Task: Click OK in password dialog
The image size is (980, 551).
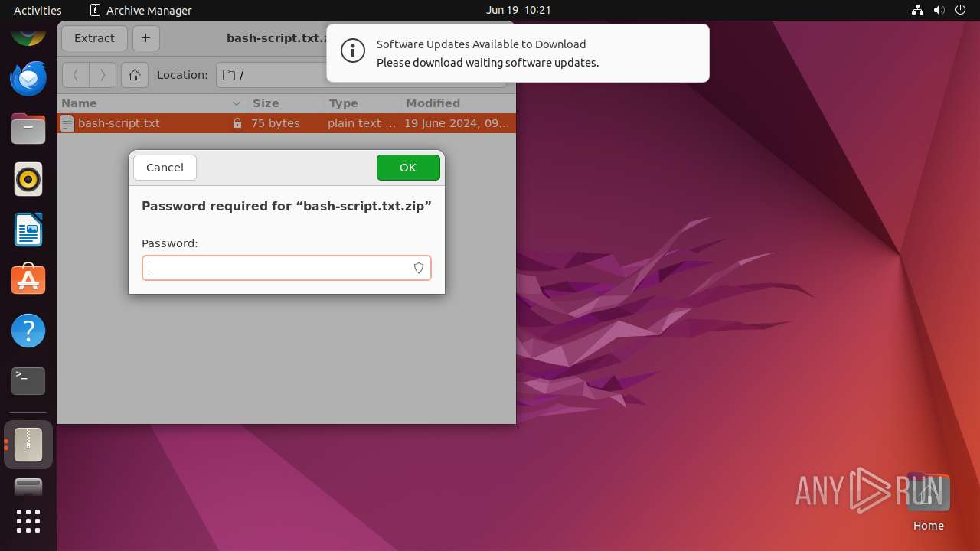Action: (408, 168)
